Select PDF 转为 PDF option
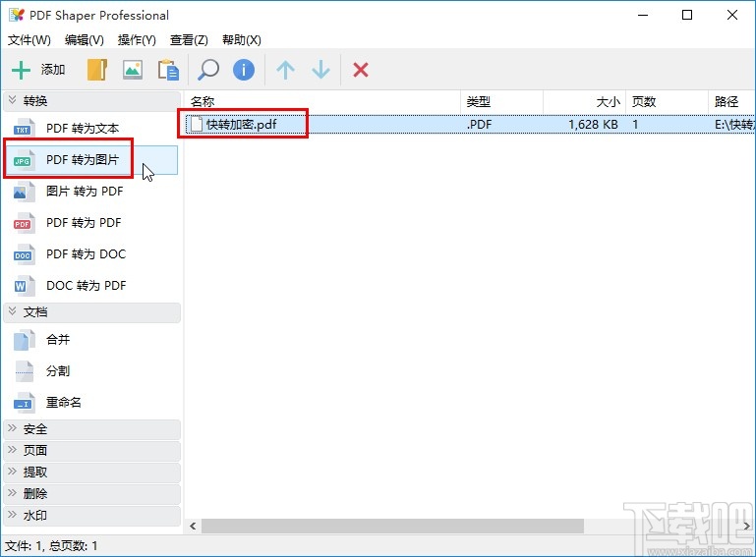756x557 pixels. pos(84,223)
